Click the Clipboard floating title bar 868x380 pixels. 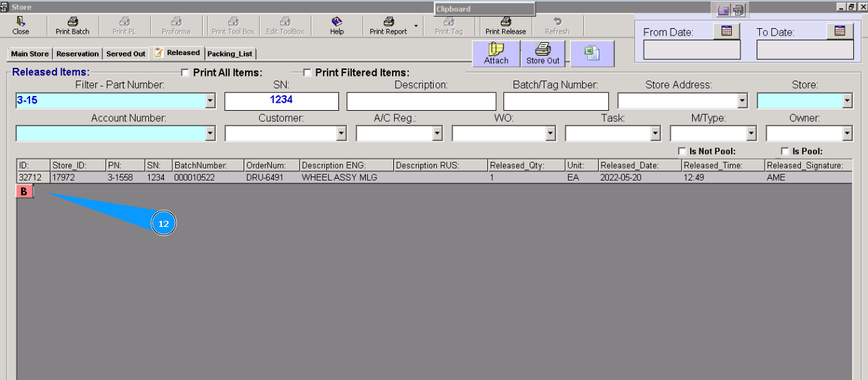(484, 9)
